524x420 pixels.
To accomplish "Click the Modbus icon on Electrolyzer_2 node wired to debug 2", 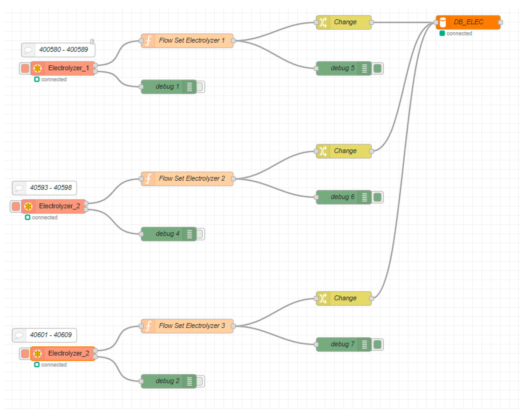I will [37, 354].
